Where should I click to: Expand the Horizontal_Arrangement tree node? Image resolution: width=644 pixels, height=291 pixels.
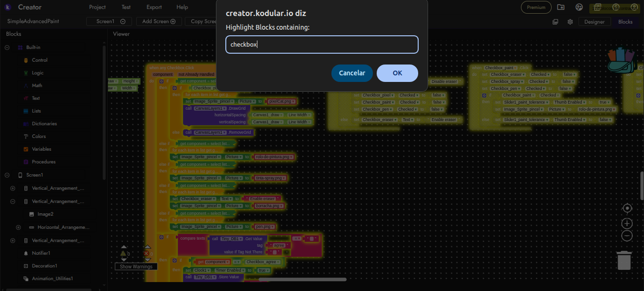pyautogui.click(x=18, y=227)
